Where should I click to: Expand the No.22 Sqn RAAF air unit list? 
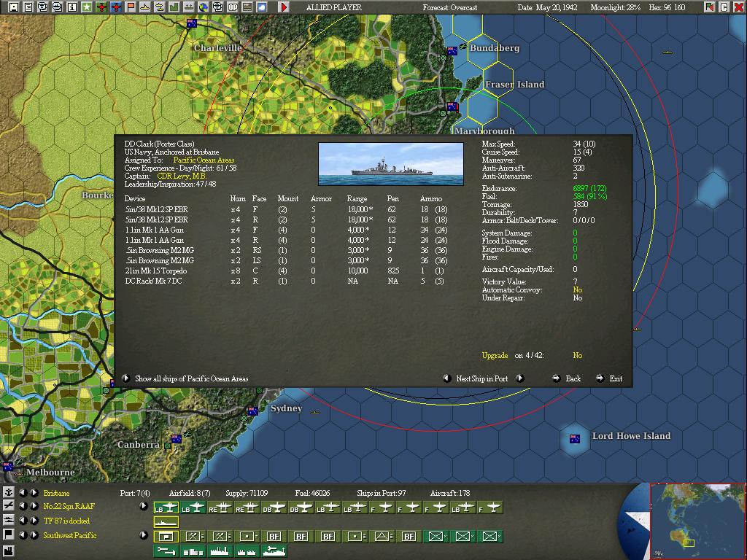[144, 506]
